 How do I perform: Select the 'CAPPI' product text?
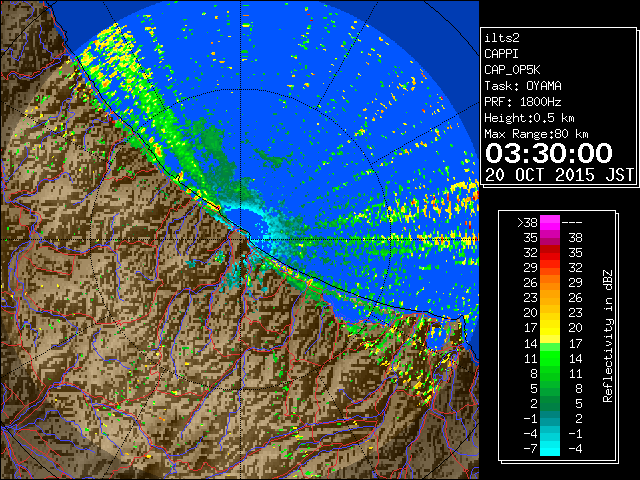click(501, 54)
